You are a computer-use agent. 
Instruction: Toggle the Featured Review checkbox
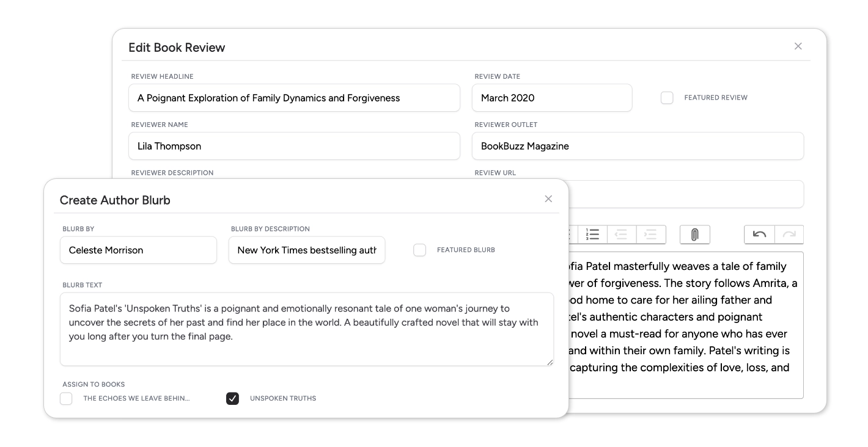coord(667,98)
